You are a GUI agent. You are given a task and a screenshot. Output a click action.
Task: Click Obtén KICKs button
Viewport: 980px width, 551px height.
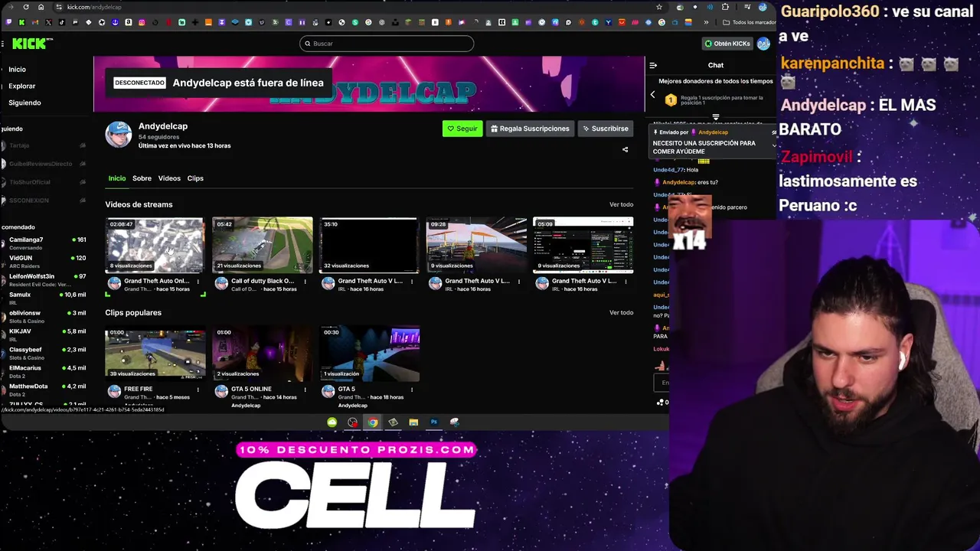[x=727, y=44]
